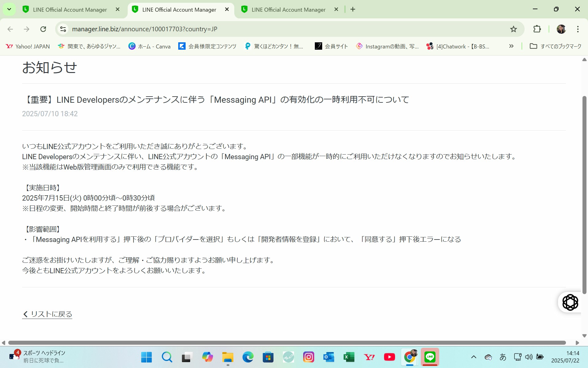Open the clock showing 14:14 2025/07/22
The image size is (588, 368).
(565, 357)
